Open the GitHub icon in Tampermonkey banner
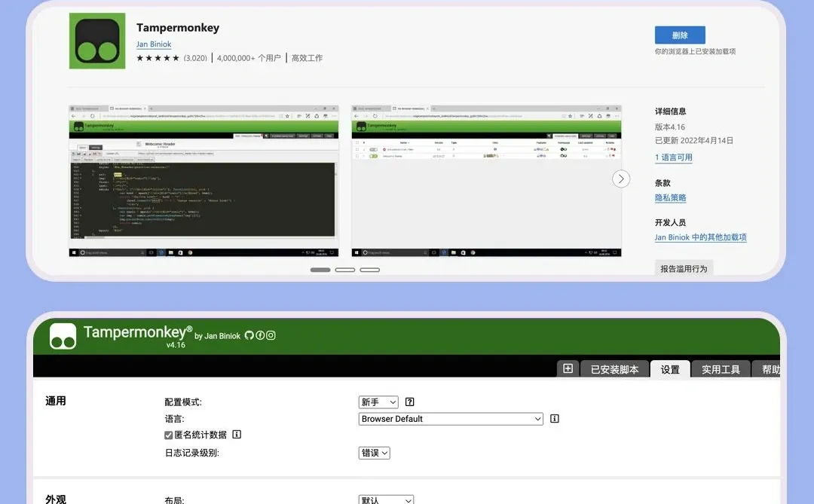 (249, 335)
